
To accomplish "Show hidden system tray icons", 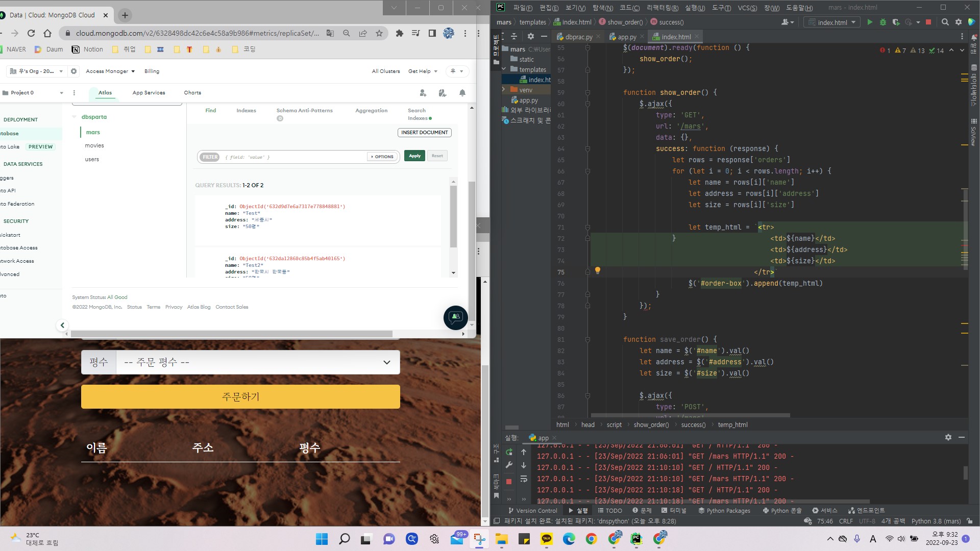I will [830, 539].
